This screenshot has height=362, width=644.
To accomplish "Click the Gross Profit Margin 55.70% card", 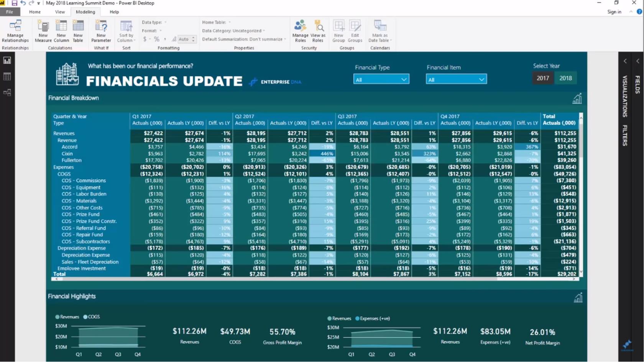I will (283, 336).
